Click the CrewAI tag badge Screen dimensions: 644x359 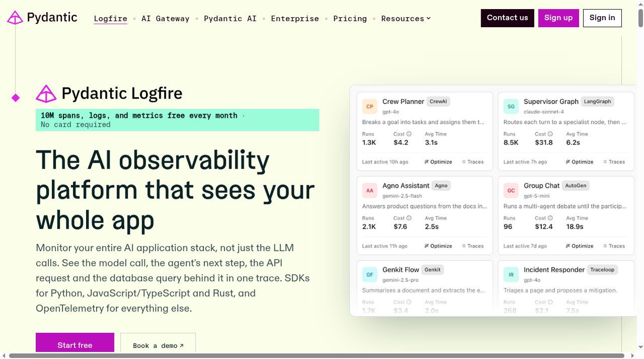tap(438, 101)
